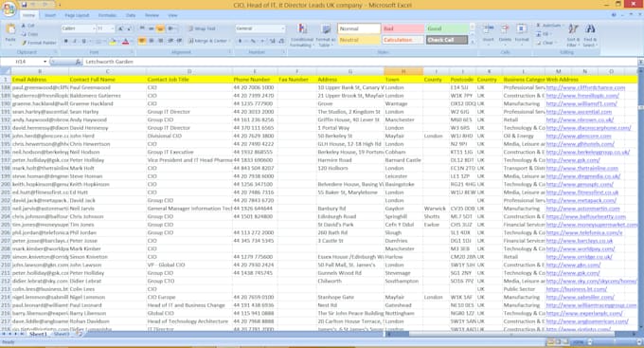The image size is (644, 348).
Task: Select Middle Align icon
Action: click(152, 28)
